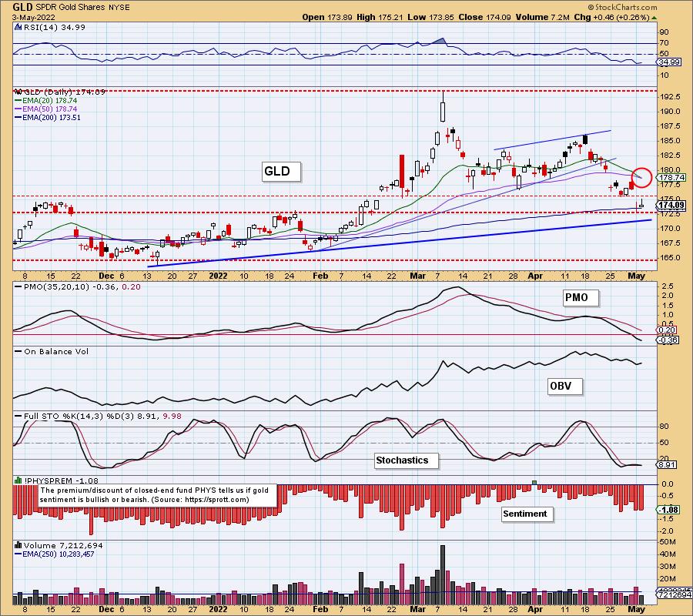The width and height of the screenshot is (693, 616).
Task: Click the March peak candle near 192.5
Action: tap(443, 107)
